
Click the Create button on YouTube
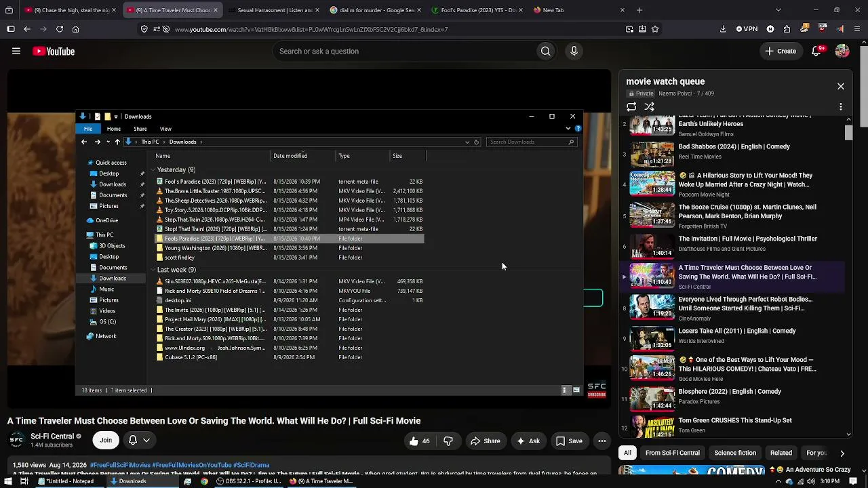click(x=781, y=52)
